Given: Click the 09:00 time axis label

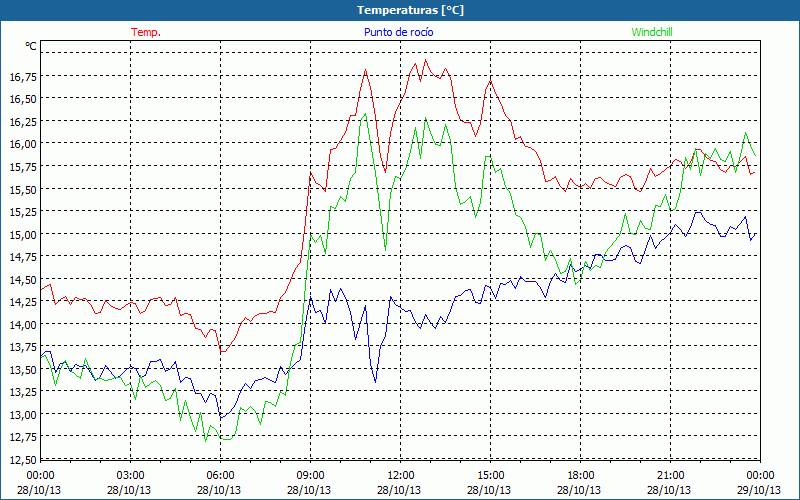Looking at the screenshot, I should (310, 476).
